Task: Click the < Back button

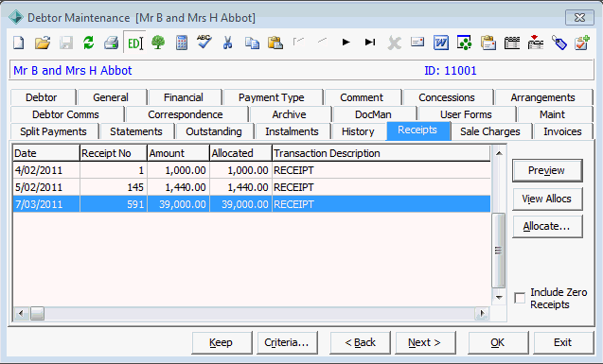Action: [360, 342]
